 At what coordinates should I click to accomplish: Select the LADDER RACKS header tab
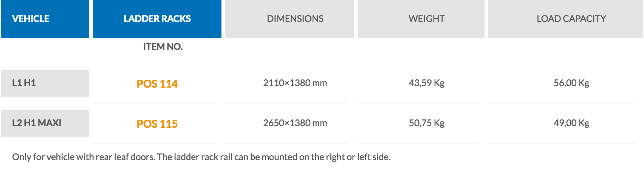[x=157, y=19]
